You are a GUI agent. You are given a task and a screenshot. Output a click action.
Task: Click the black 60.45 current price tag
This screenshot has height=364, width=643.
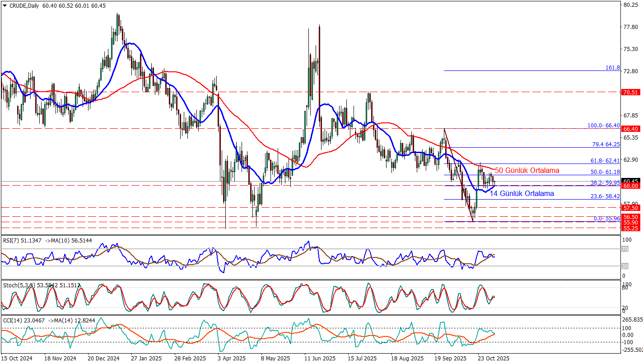630,181
